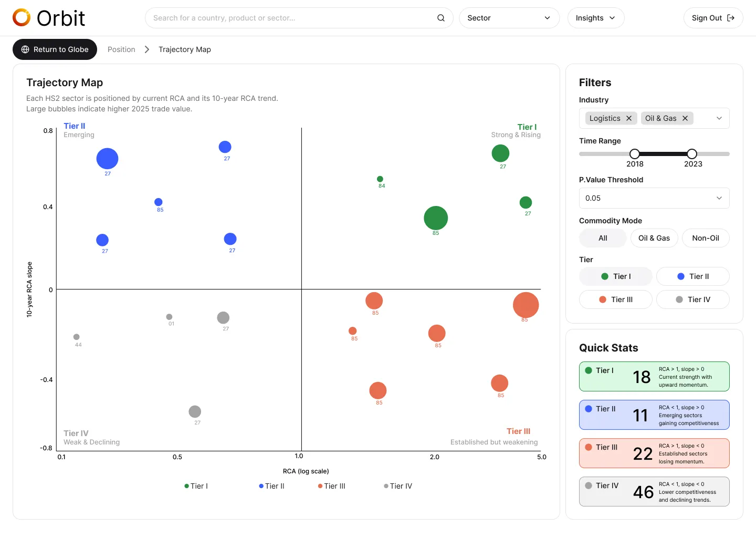
Task: Open the Insights menu
Action: [x=596, y=18]
